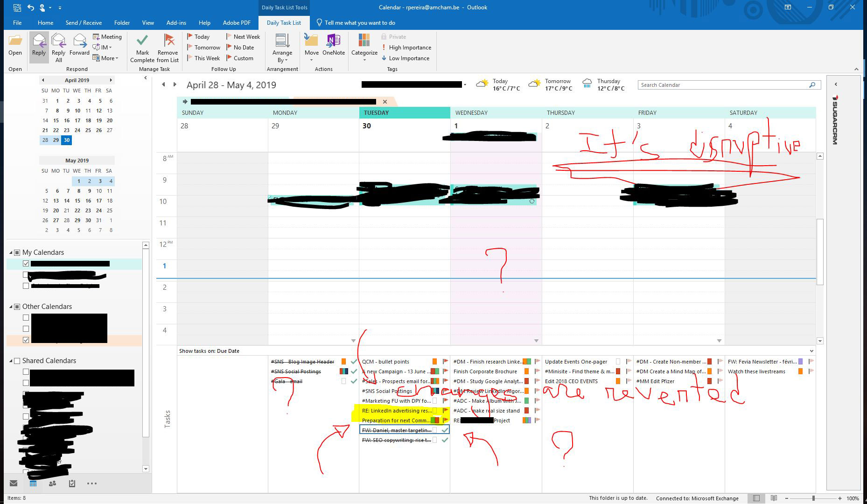Uncheck first calendar under My Calendars
The width and height of the screenshot is (867, 504).
point(26,264)
